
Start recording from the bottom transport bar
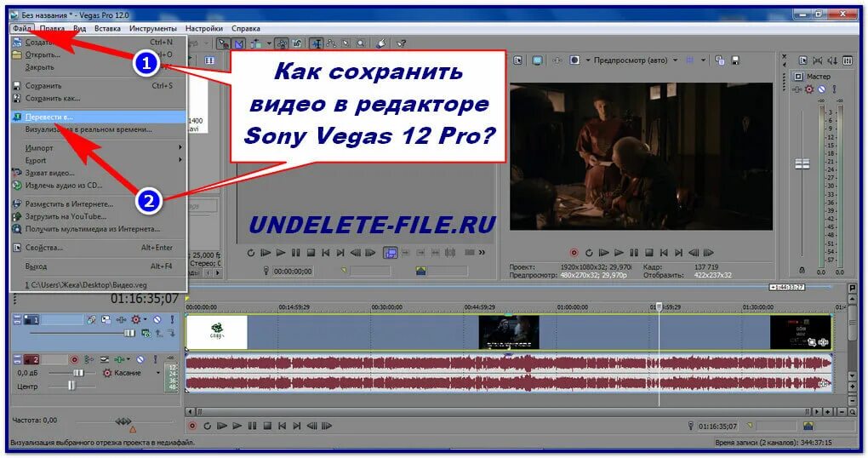(x=192, y=426)
